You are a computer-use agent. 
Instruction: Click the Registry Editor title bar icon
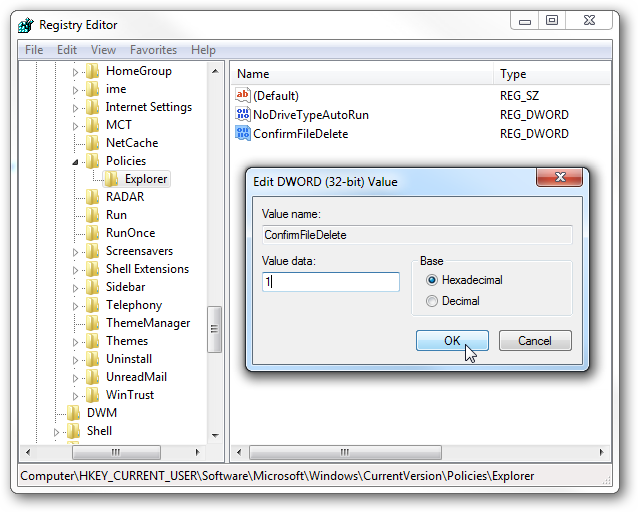26,25
